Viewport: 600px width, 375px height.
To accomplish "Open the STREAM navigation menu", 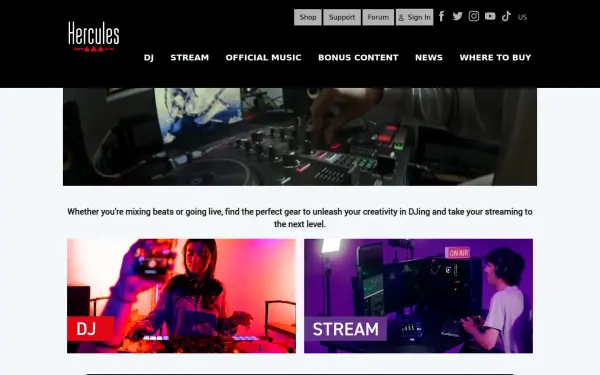I will pyautogui.click(x=189, y=58).
